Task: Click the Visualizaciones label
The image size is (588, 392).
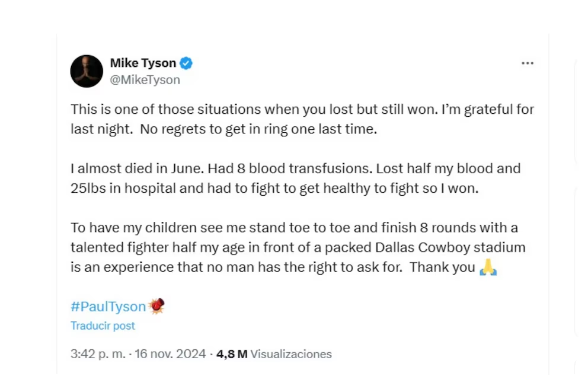Action: tap(291, 354)
